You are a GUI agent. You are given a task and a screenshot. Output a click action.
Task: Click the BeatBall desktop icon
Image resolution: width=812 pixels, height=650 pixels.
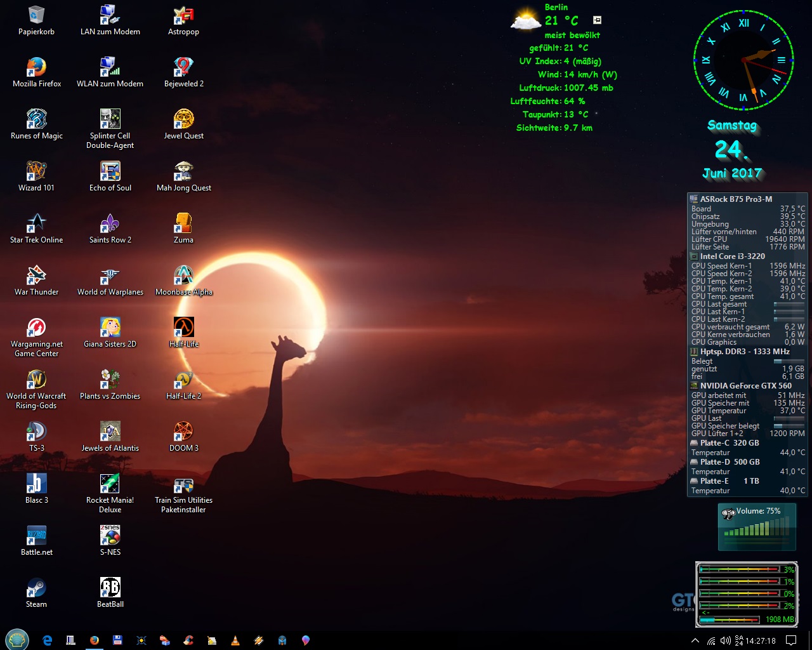point(110,593)
